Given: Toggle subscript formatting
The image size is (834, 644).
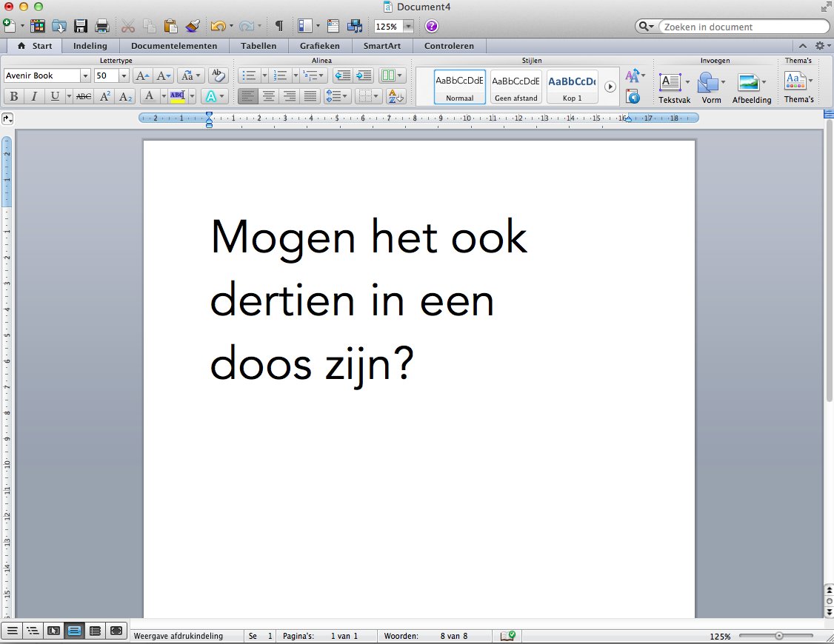Looking at the screenshot, I should (125, 96).
